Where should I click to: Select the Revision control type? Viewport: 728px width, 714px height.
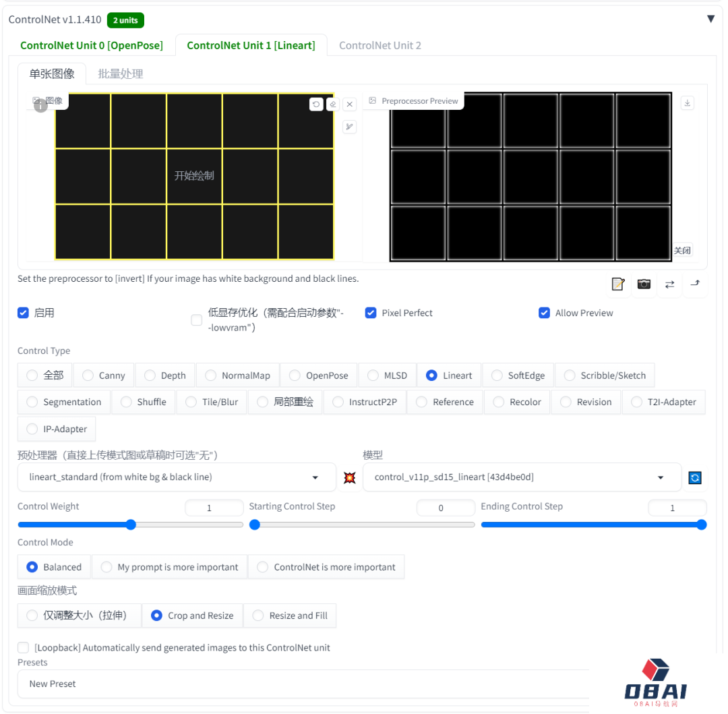tap(586, 402)
